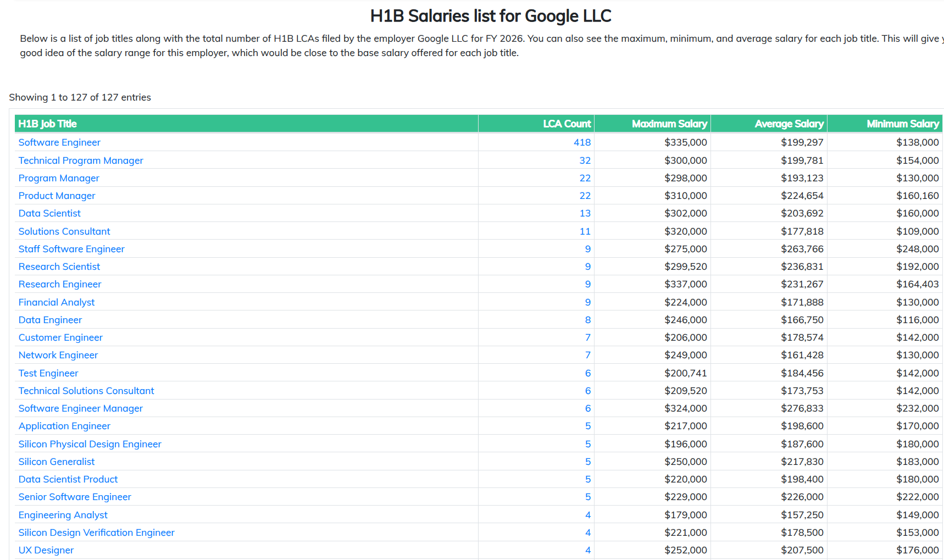Open the 418 LCA count link
Image resolution: width=944 pixels, height=560 pixels.
tap(582, 142)
